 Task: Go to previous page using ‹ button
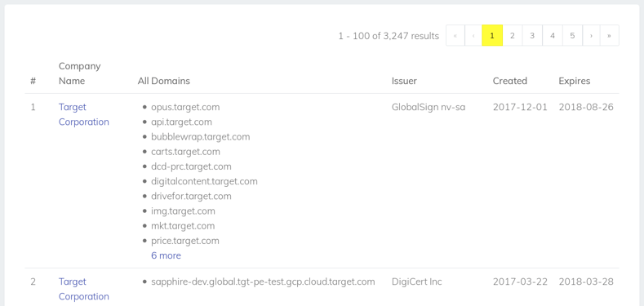(x=473, y=36)
